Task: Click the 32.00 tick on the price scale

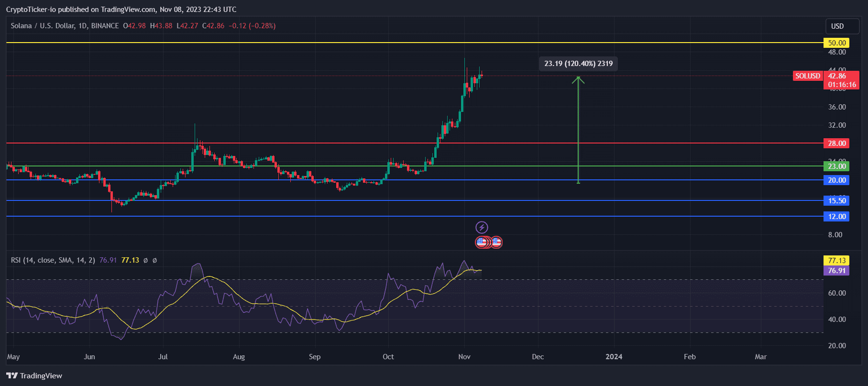Action: 837,125
